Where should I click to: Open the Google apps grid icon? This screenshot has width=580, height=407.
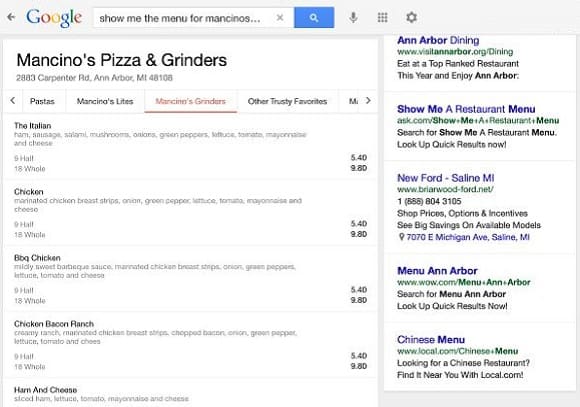pyautogui.click(x=382, y=17)
